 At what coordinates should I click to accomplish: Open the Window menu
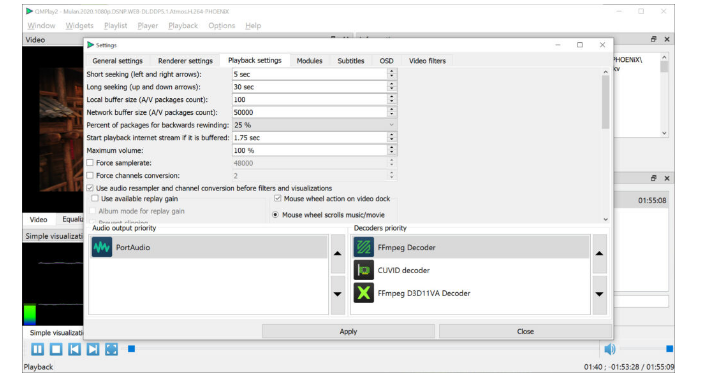pos(41,26)
